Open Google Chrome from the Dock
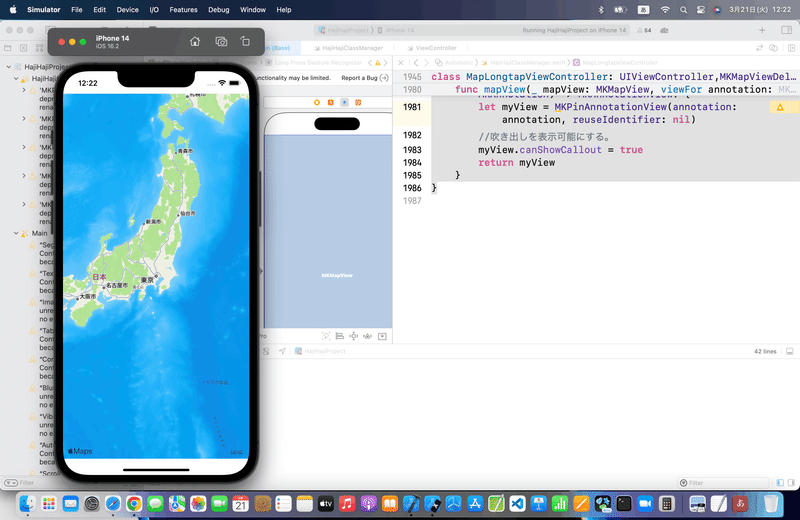800x520 pixels. tap(134, 504)
